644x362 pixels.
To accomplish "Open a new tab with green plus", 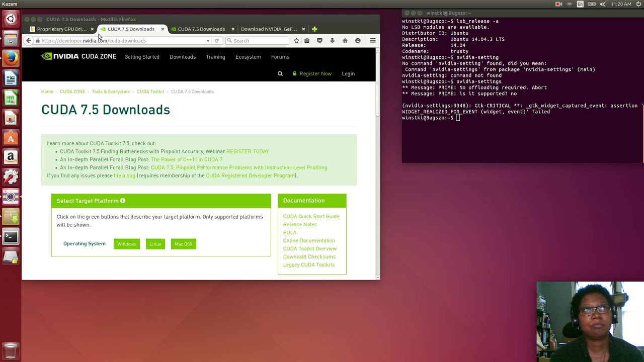I will [x=314, y=29].
